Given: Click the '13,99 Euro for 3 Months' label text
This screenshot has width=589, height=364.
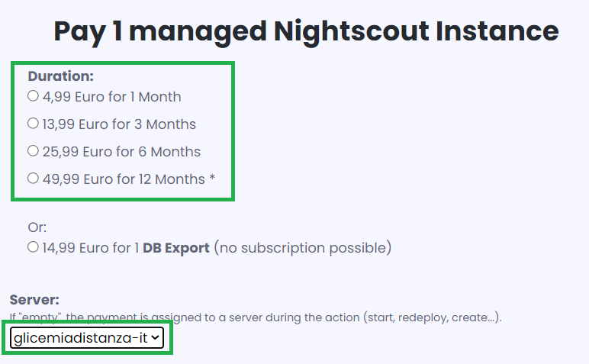Looking at the screenshot, I should point(119,124).
